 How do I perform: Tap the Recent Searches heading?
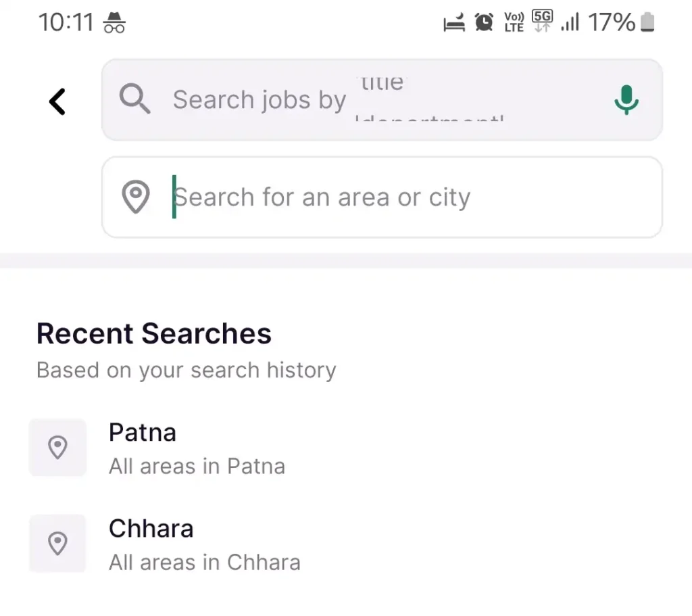coord(154,333)
